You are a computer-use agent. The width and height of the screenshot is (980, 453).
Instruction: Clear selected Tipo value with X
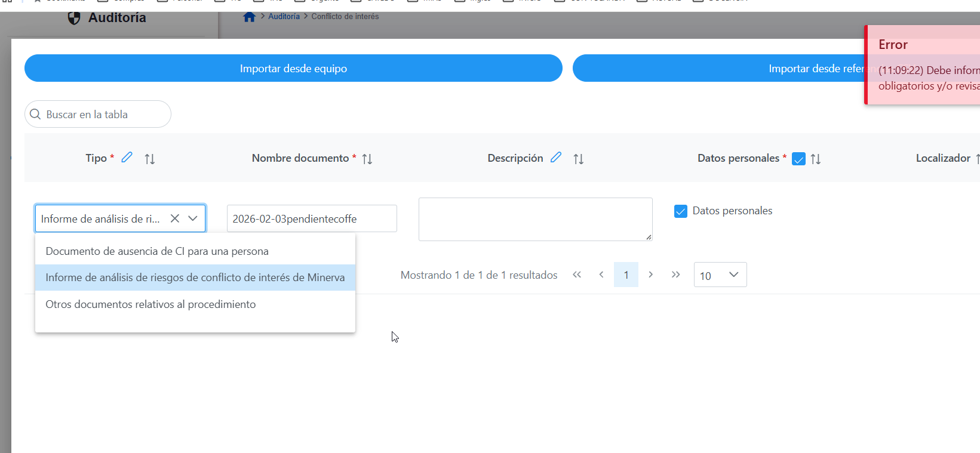tap(175, 218)
